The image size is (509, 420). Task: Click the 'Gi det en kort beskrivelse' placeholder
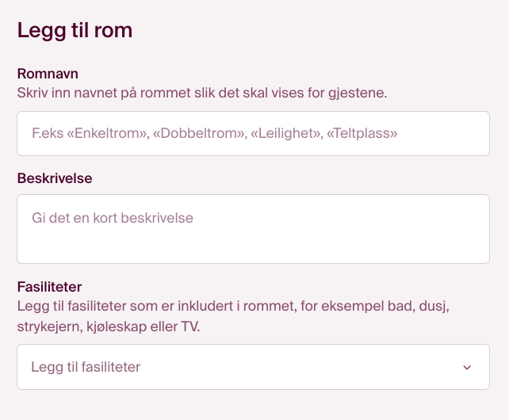[113, 217]
